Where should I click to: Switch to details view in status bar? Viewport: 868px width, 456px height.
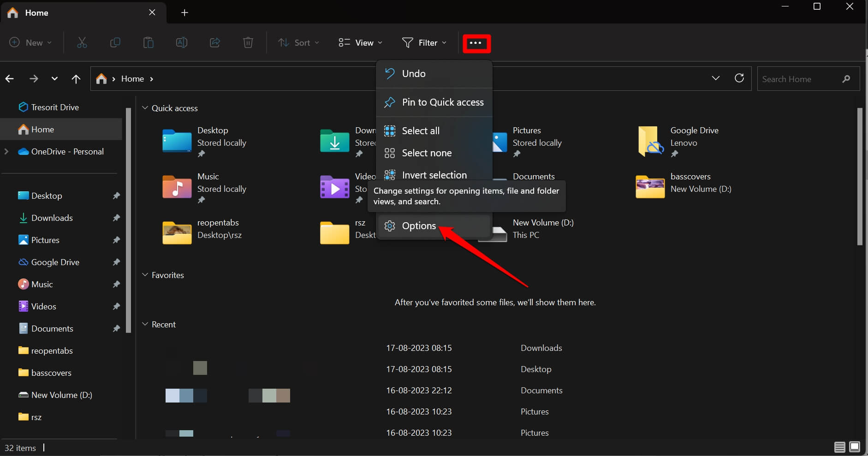[x=839, y=447]
